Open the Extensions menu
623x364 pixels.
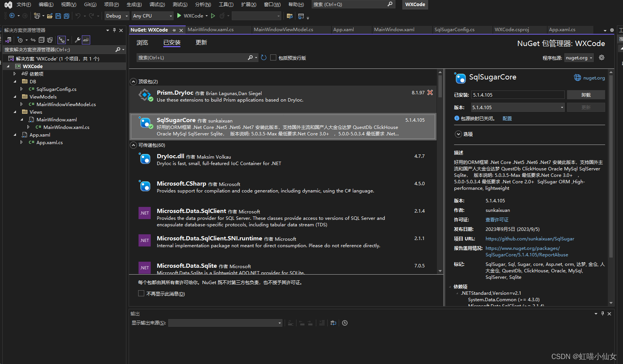(249, 5)
